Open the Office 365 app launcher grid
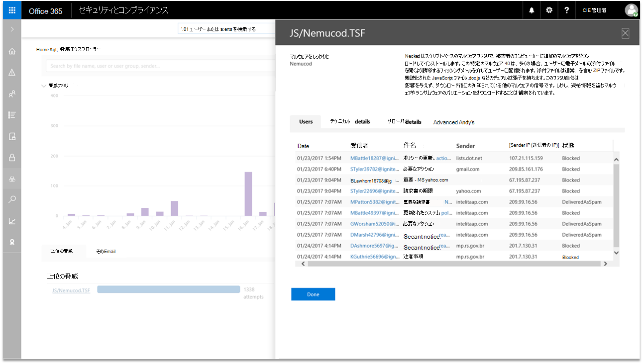The image size is (643, 364). pos(12,10)
